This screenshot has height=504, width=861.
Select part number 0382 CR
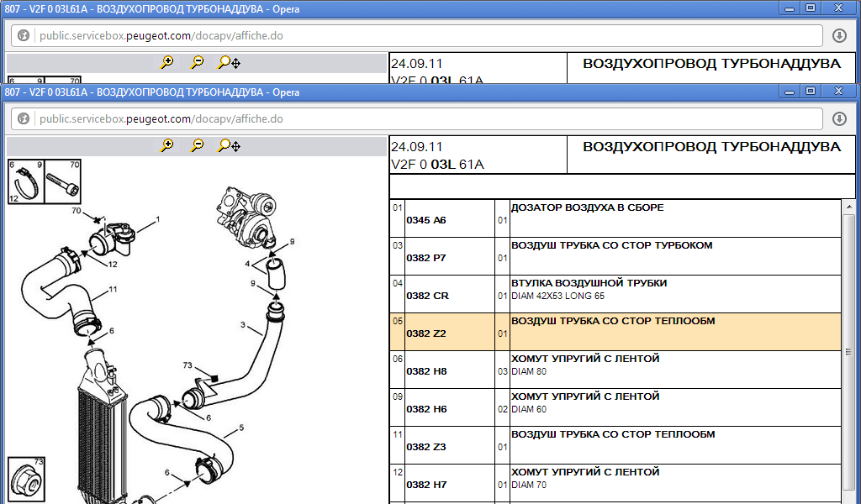pyautogui.click(x=427, y=296)
